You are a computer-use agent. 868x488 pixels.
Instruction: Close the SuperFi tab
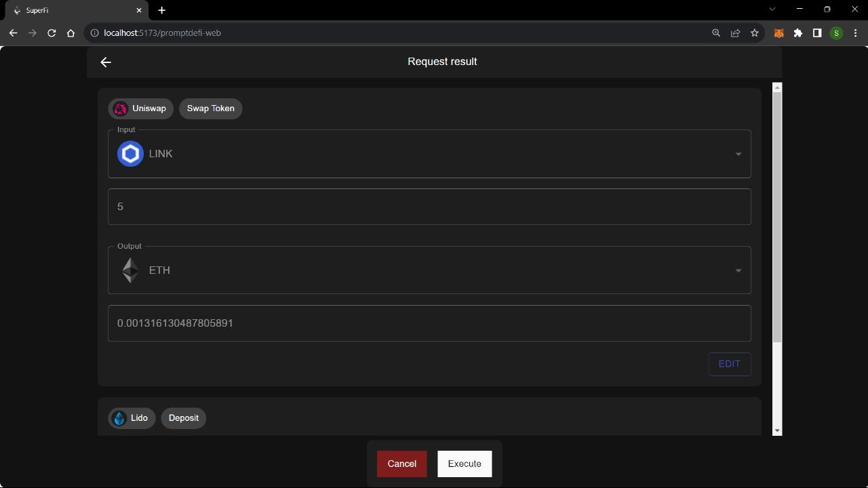coord(139,11)
